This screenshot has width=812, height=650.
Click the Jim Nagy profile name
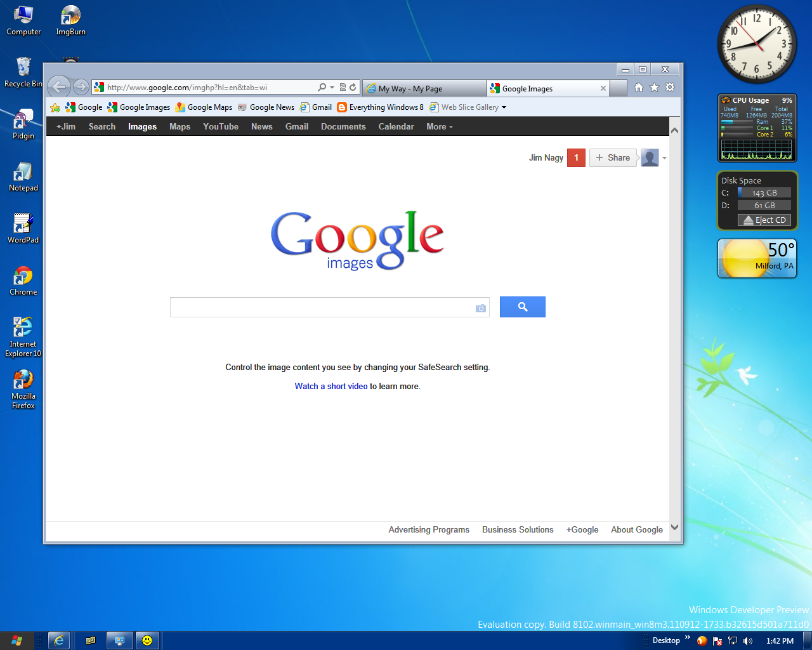[x=546, y=157]
